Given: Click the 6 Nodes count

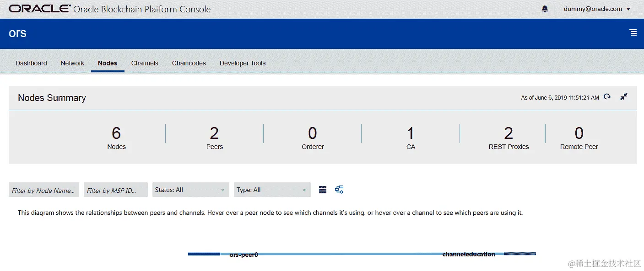Looking at the screenshot, I should point(116,138).
